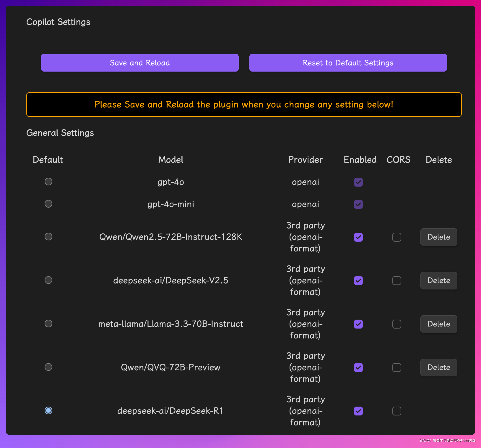
Task: Click the Save and Reload button
Action: tap(140, 63)
